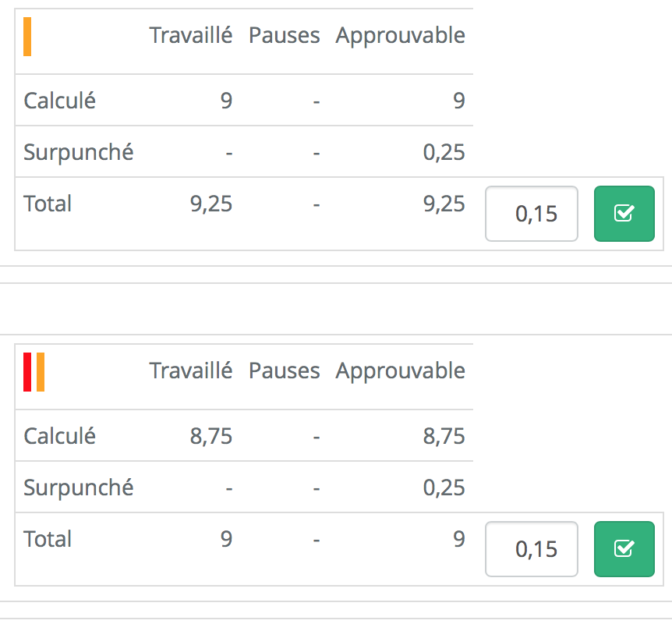
Task: Click the Pauses header in the second table
Action: (285, 370)
